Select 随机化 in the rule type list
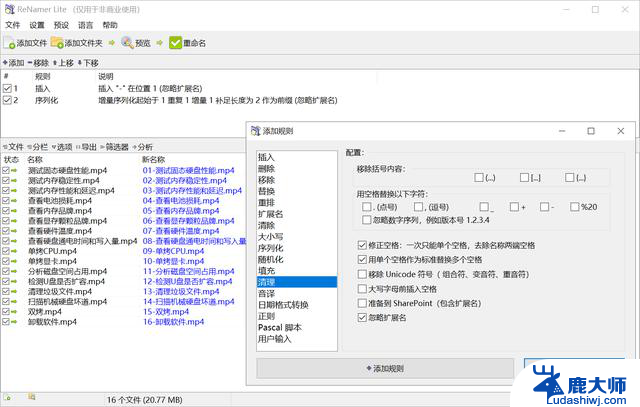This screenshot has height=407, width=640. (297, 259)
